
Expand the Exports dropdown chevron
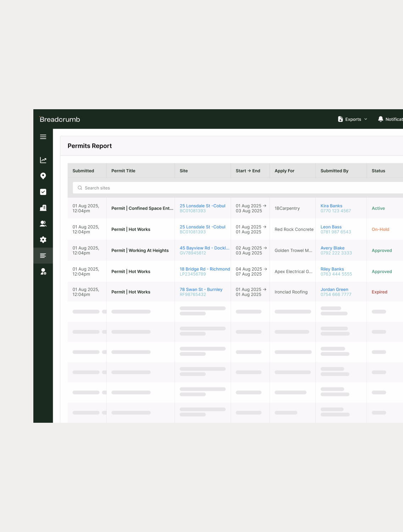(x=366, y=119)
